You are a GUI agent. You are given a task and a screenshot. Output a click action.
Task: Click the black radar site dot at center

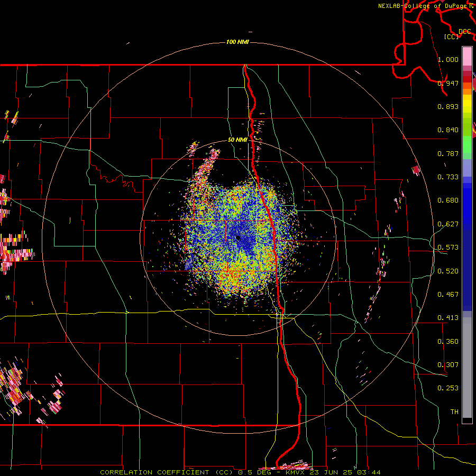(x=238, y=238)
